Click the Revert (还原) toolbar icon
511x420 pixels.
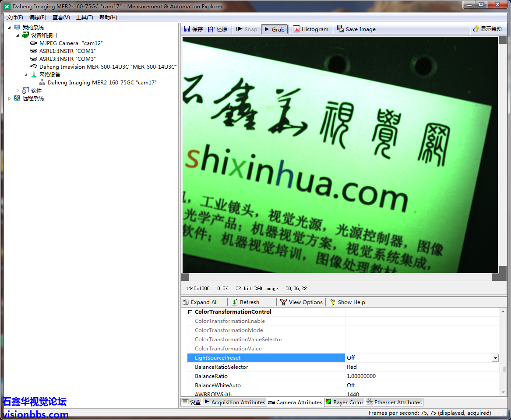(211, 29)
